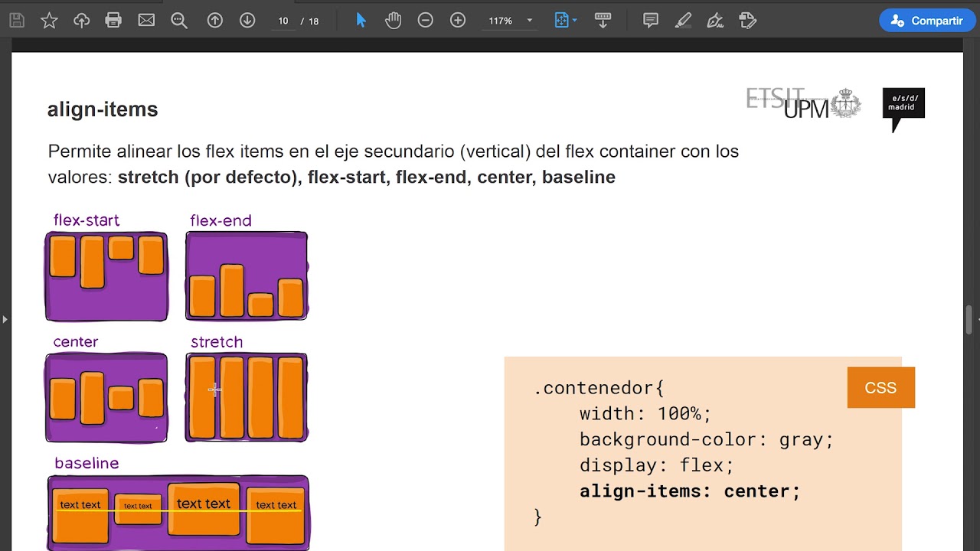This screenshot has height=551, width=980.
Task: Click the save file icon
Action: pos(17,21)
